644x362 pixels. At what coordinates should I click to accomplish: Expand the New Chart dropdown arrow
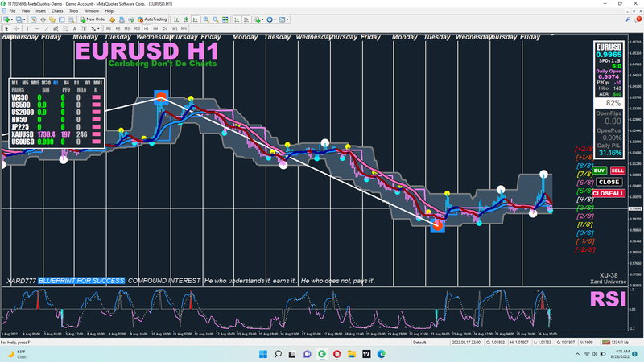click(12, 19)
